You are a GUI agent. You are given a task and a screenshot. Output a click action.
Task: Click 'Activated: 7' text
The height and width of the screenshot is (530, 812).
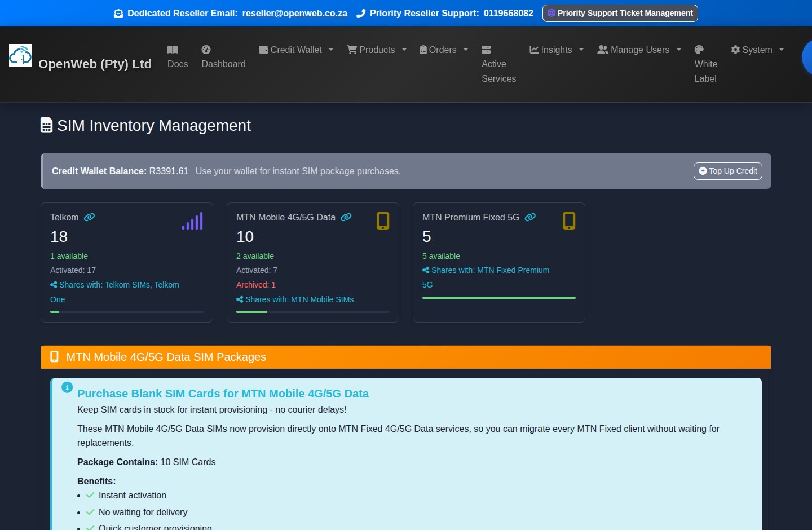(257, 270)
